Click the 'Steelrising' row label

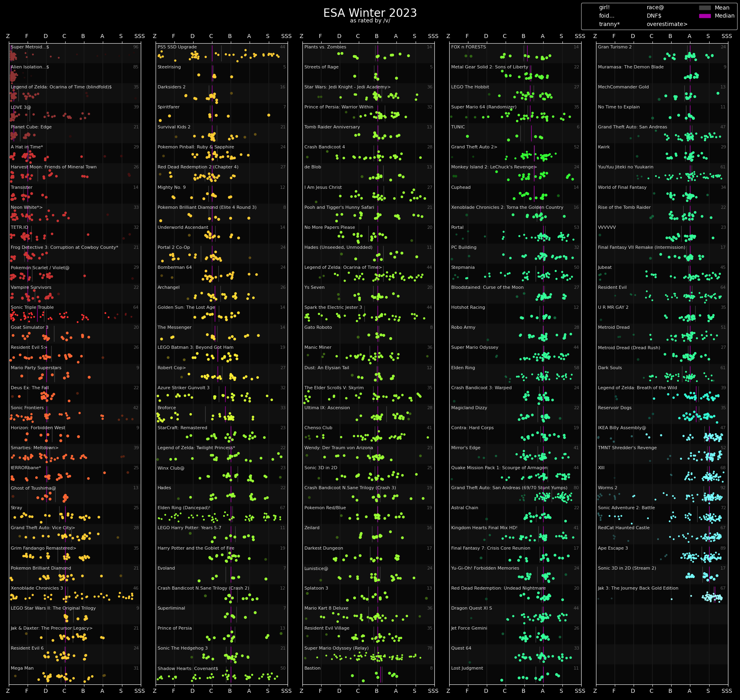169,67
